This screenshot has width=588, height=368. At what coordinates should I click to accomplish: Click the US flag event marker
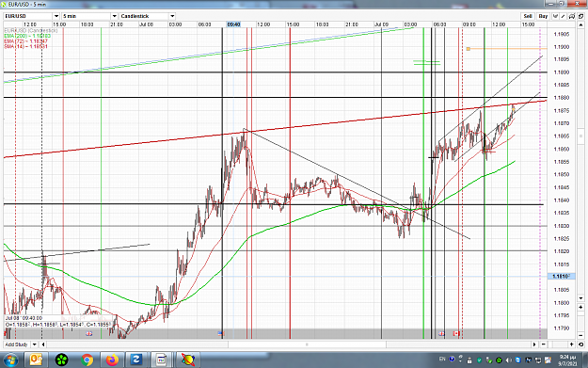(221, 333)
